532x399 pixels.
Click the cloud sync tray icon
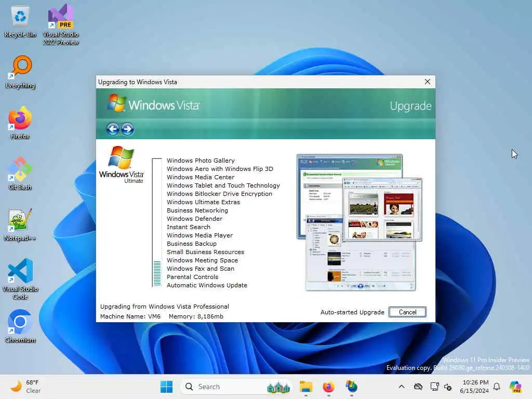[x=418, y=387]
